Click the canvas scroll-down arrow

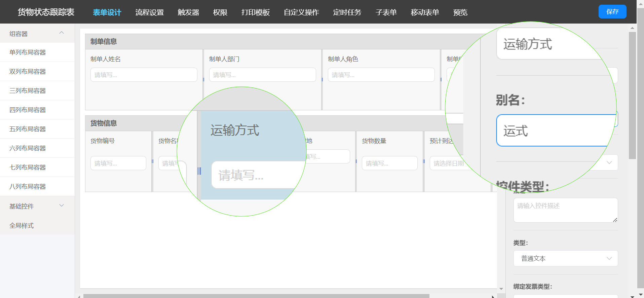click(501, 289)
